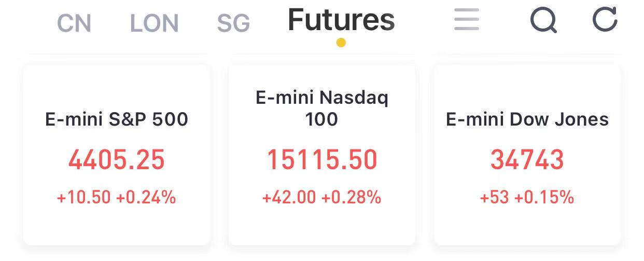The height and width of the screenshot is (261, 644).
Task: Select the SG market tab
Action: (x=233, y=23)
